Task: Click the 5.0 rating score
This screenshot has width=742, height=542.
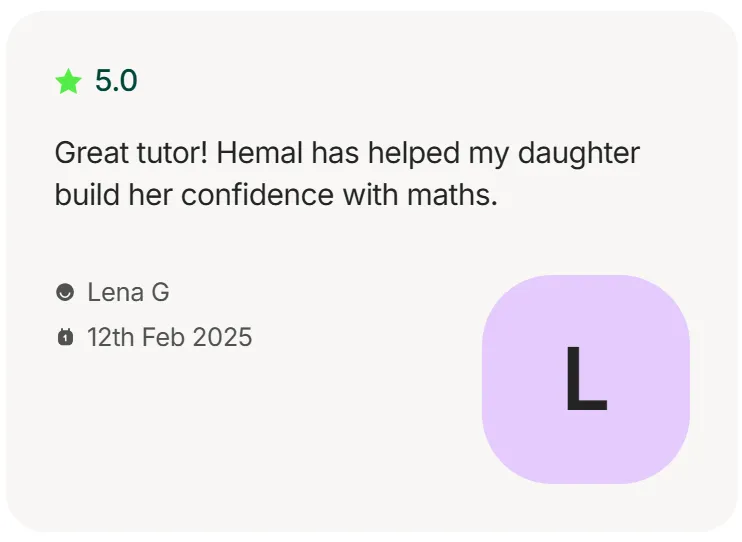Action: 116,80
